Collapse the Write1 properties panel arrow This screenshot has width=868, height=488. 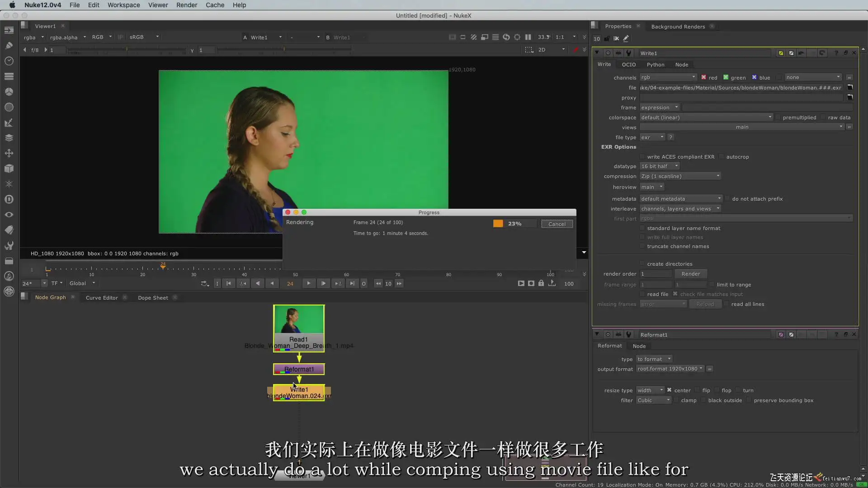click(597, 53)
